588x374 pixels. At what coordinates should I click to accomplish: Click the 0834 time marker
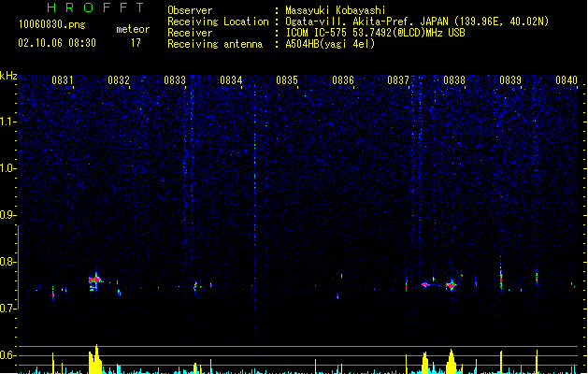click(231, 80)
